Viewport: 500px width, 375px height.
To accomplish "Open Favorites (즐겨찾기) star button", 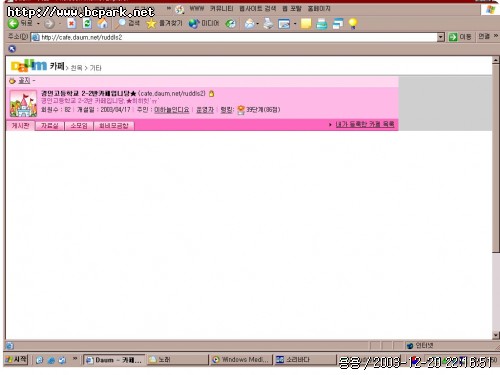I will pos(165,23).
